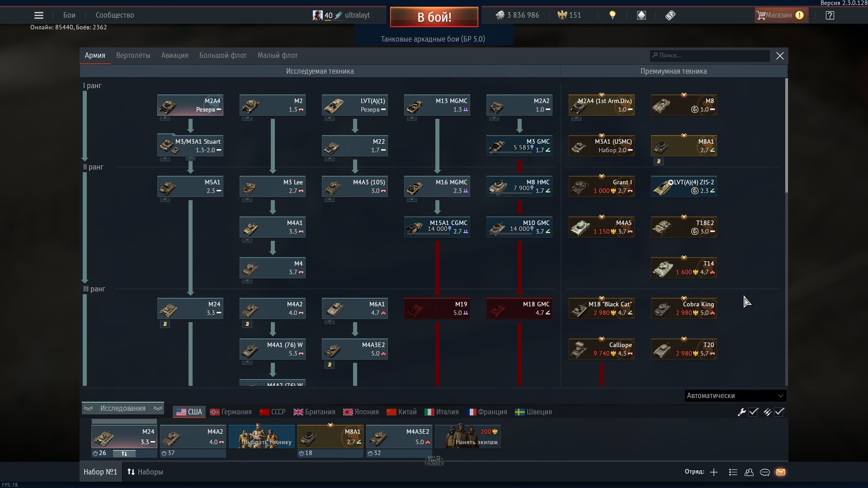Open the lightbulb hints icon

point(613,15)
